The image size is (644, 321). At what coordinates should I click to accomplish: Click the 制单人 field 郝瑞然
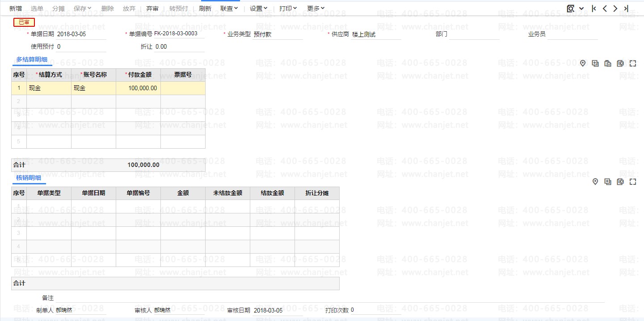coord(81,310)
